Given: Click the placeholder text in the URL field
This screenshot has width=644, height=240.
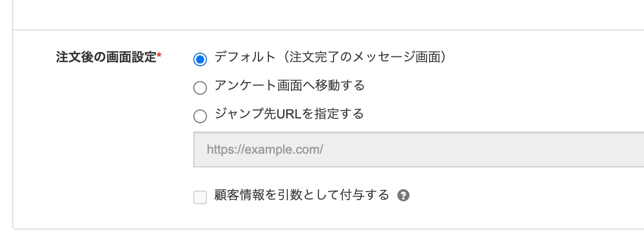Looking at the screenshot, I should pos(265,149).
